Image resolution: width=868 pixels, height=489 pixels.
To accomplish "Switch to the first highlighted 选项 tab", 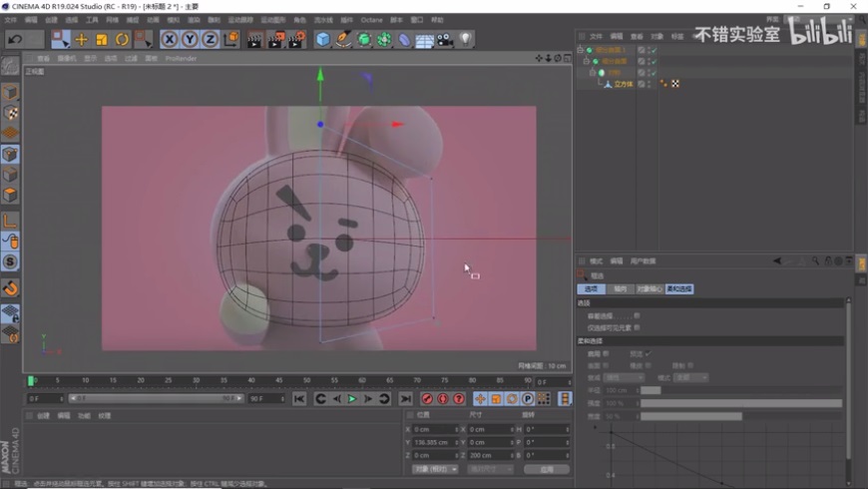I will point(591,289).
